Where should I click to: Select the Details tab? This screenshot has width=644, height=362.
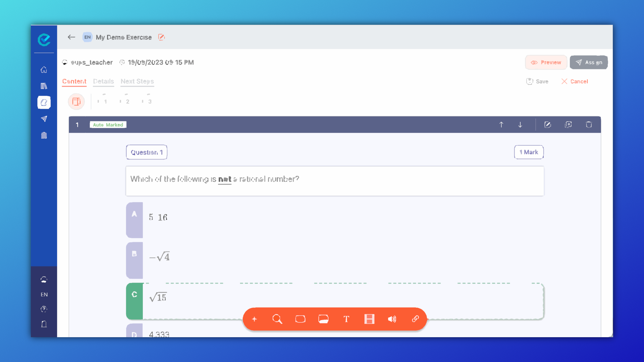point(104,81)
